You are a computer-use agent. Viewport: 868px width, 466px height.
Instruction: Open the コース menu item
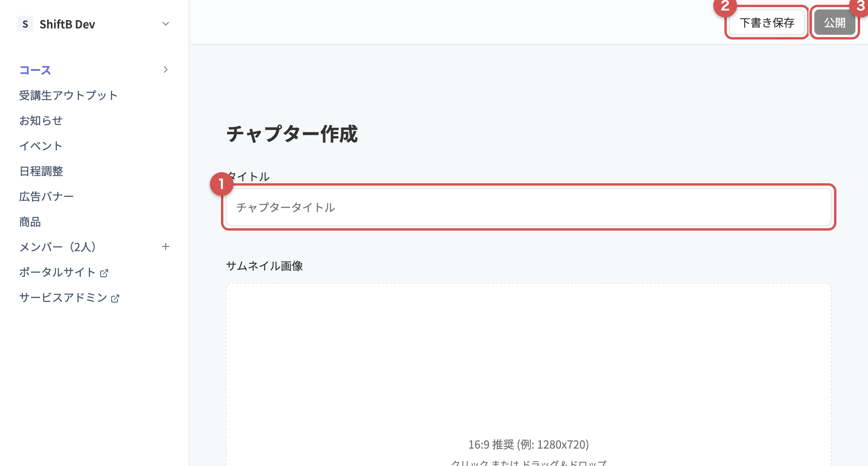coord(35,70)
